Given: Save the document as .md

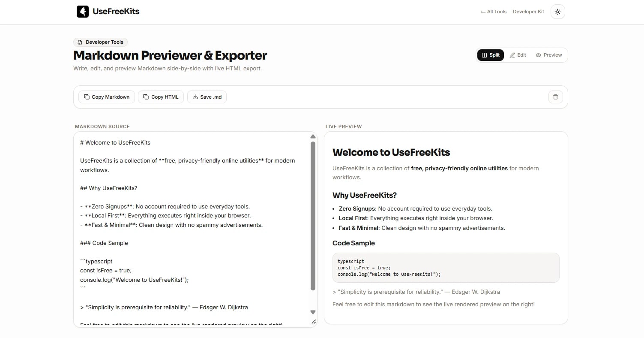Looking at the screenshot, I should [x=207, y=97].
